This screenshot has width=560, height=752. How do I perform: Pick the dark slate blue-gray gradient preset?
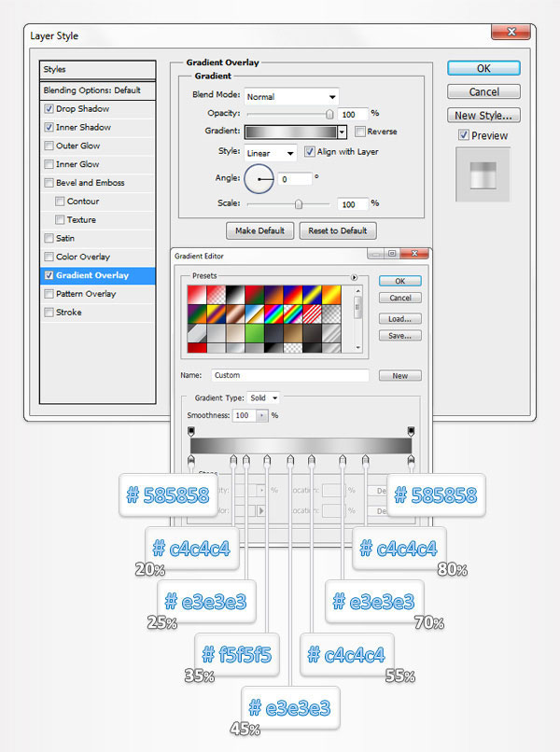[273, 333]
